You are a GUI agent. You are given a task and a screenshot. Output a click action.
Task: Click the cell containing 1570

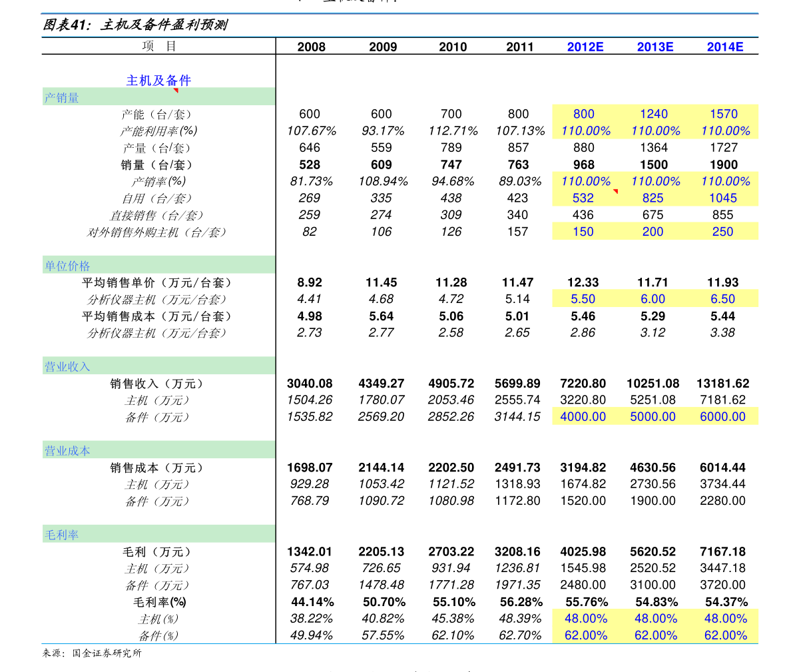(724, 114)
